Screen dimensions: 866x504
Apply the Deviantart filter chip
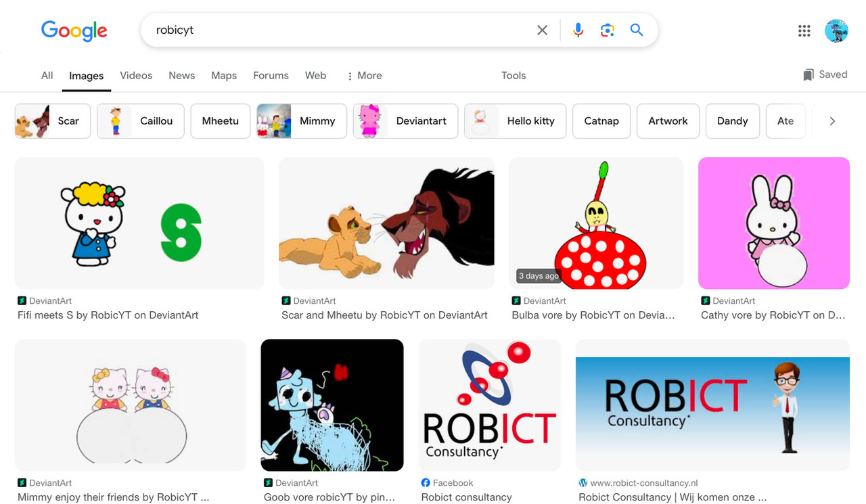(405, 121)
